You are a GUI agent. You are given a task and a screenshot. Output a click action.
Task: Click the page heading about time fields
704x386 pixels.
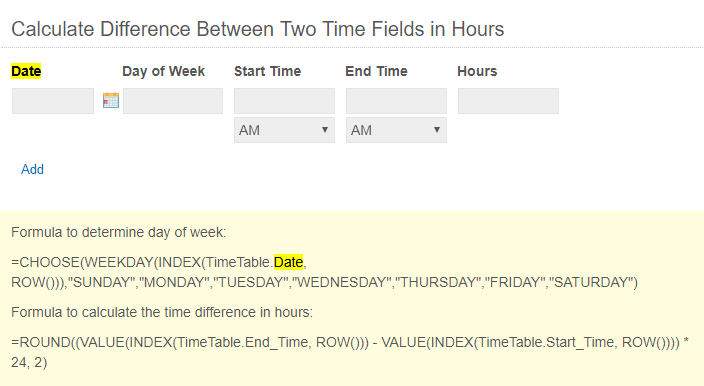point(258,29)
